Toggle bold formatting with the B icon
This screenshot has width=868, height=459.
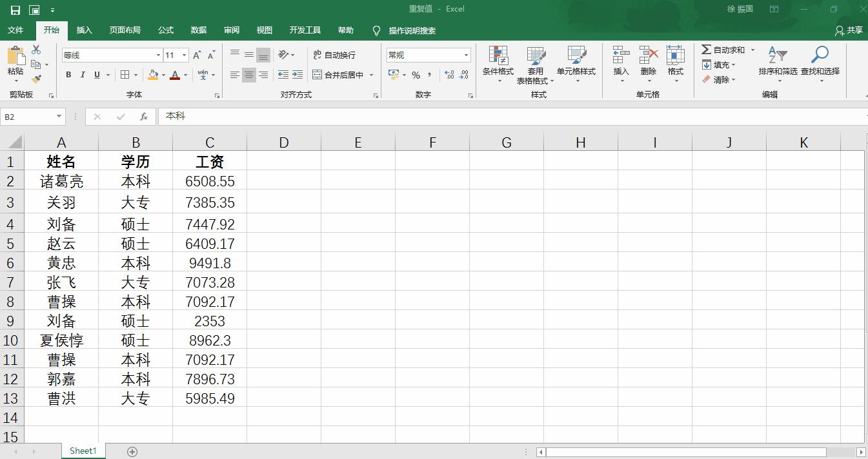click(x=68, y=75)
